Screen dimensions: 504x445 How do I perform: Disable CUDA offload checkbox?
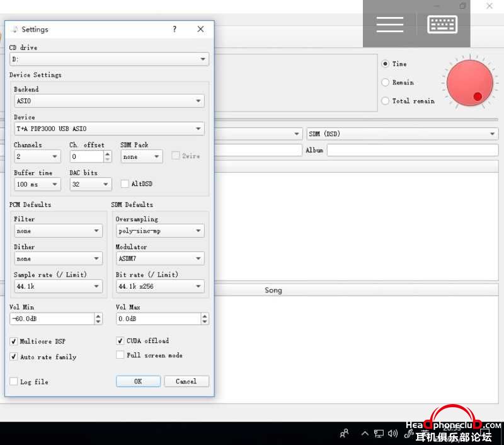[120, 340]
